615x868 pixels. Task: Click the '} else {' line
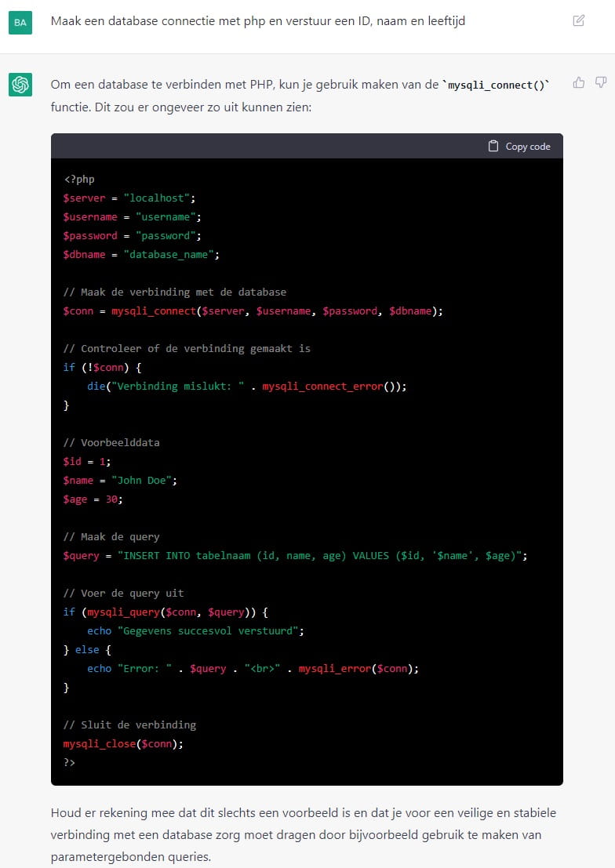tap(87, 650)
